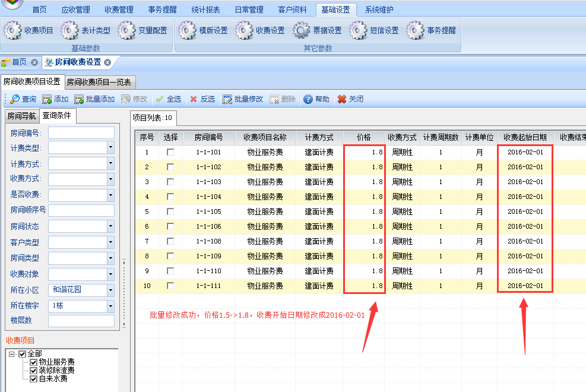Open the 房间类型 dropdown
Image resolution: width=586 pixels, height=392 pixels.
coord(110,258)
